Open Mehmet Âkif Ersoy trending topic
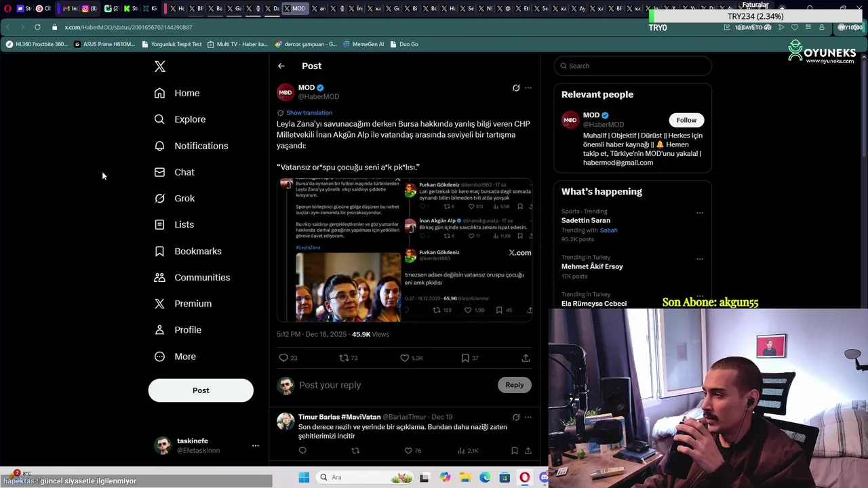This screenshot has height=488, width=868. 592,266
